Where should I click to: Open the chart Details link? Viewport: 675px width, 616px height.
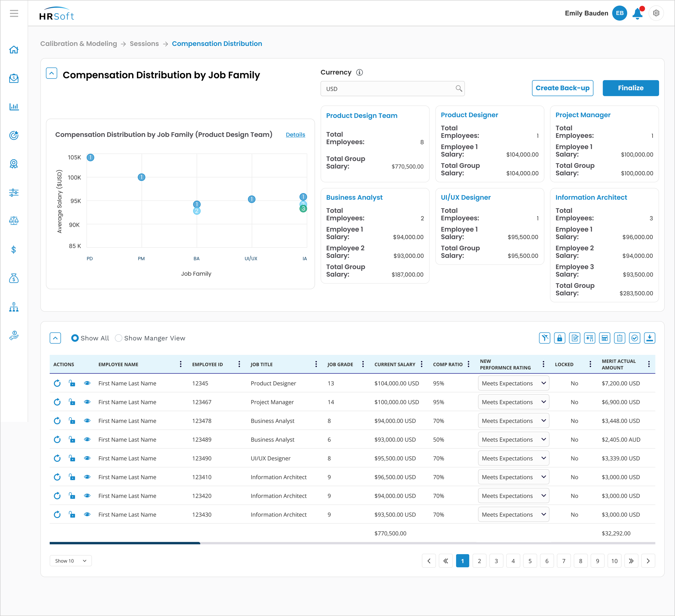coord(295,135)
